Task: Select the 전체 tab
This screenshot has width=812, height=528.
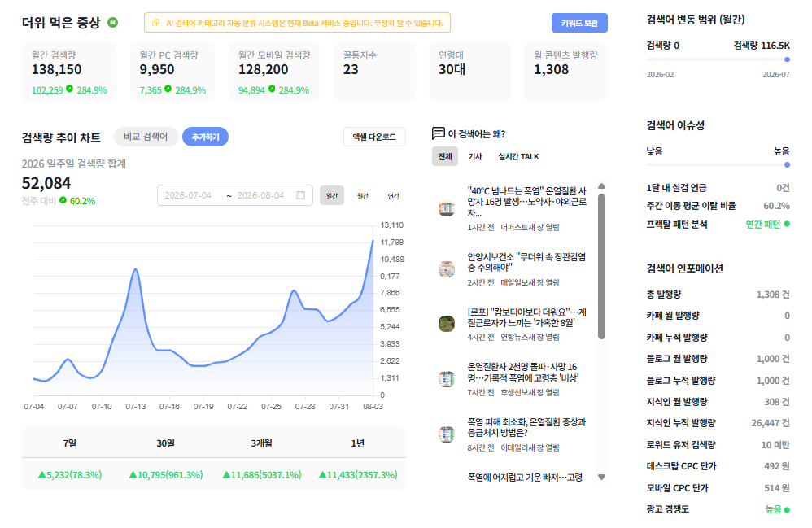Action: click(x=445, y=156)
